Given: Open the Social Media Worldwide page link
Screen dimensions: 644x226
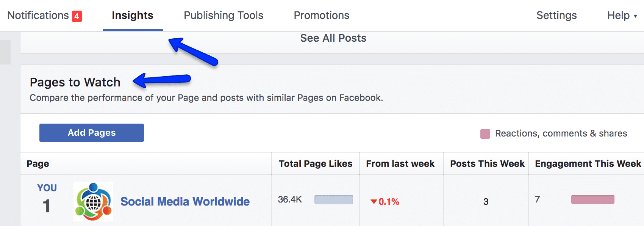Looking at the screenshot, I should pos(185,202).
